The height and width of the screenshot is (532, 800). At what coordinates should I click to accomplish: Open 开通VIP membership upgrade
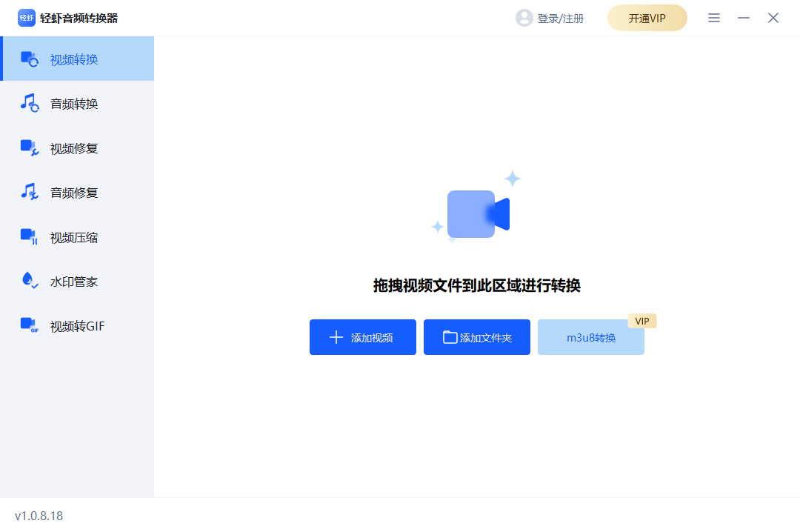pyautogui.click(x=647, y=18)
